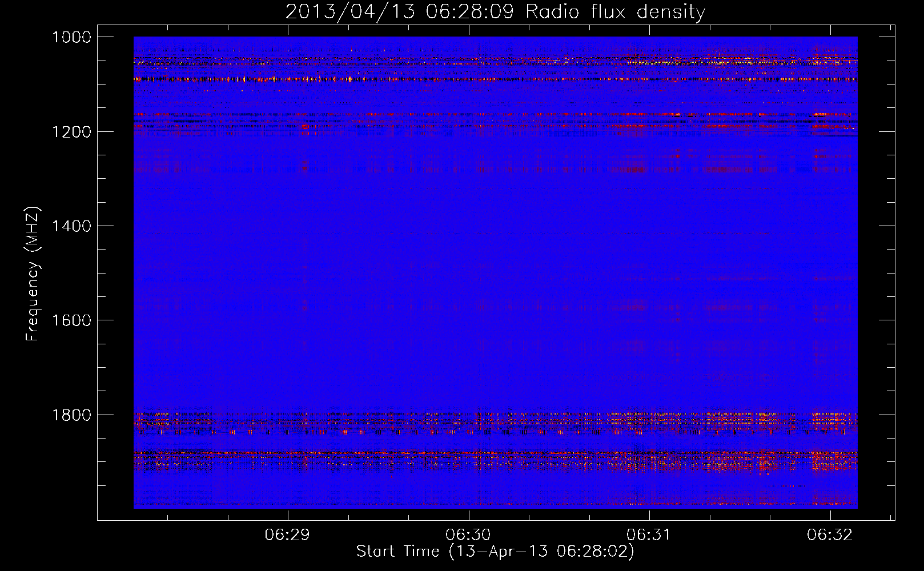Viewport: 924px width, 571px height.
Task: Click the 06:29 time tick label
Action: (287, 534)
